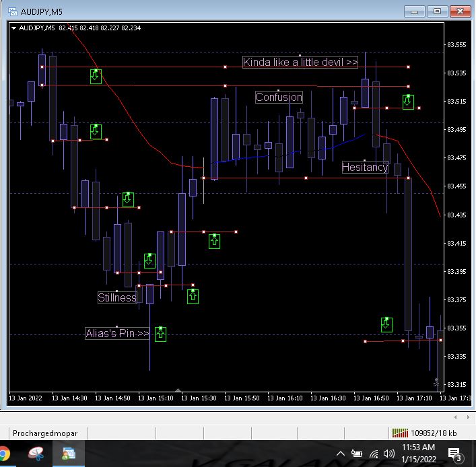Viewport: 476px width, 467px height.
Task: Click the topmost green down arrow at 14:50
Action: [x=96, y=77]
